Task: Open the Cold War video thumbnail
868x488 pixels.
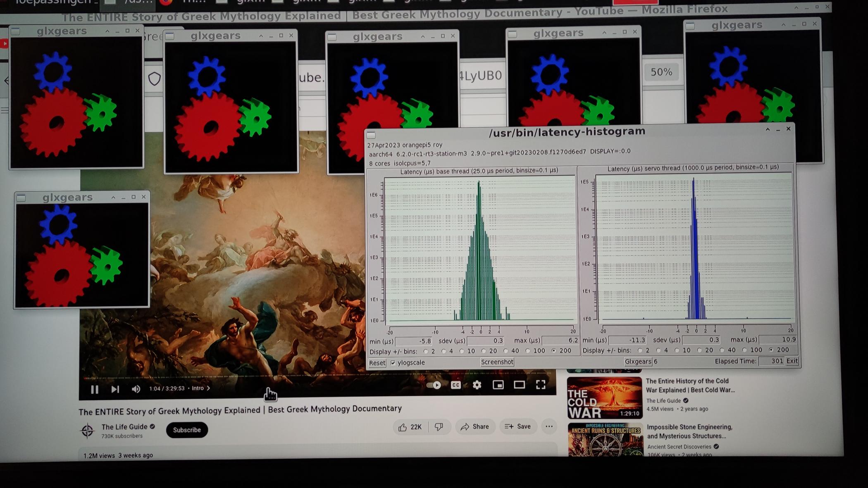Action: pos(604,398)
